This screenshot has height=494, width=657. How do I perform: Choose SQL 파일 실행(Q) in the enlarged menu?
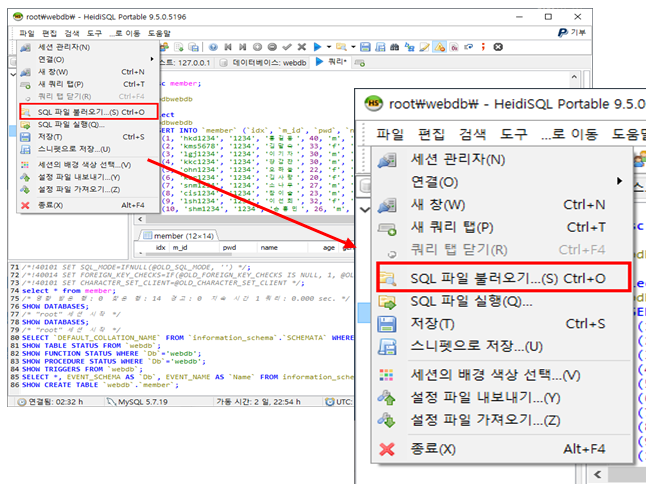click(x=503, y=301)
